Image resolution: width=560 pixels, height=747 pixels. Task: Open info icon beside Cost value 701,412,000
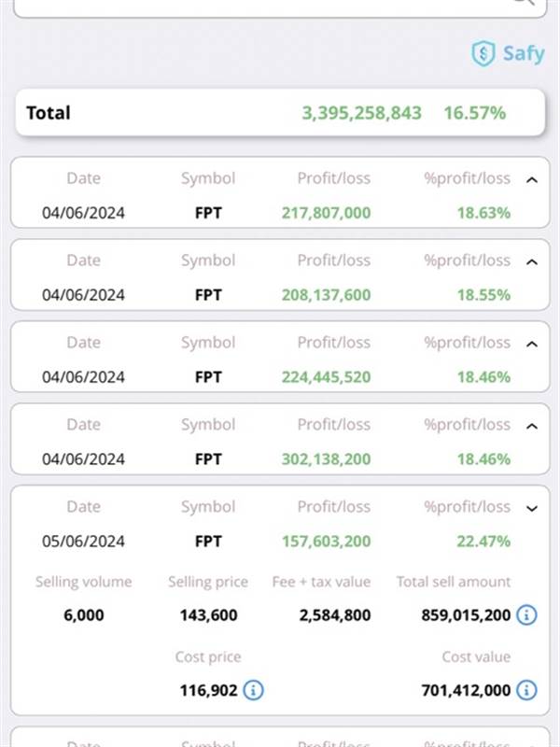526,690
